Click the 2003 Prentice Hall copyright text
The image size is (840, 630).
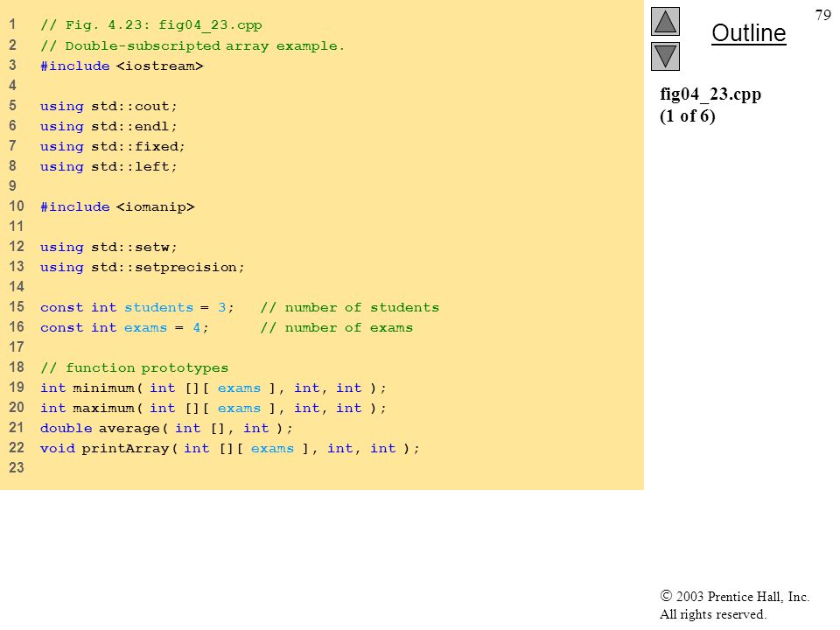point(734,596)
